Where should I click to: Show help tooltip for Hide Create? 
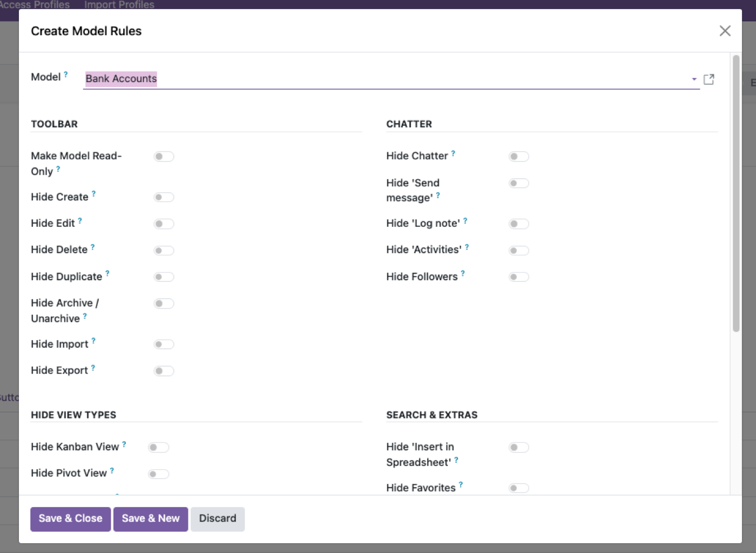point(93,194)
